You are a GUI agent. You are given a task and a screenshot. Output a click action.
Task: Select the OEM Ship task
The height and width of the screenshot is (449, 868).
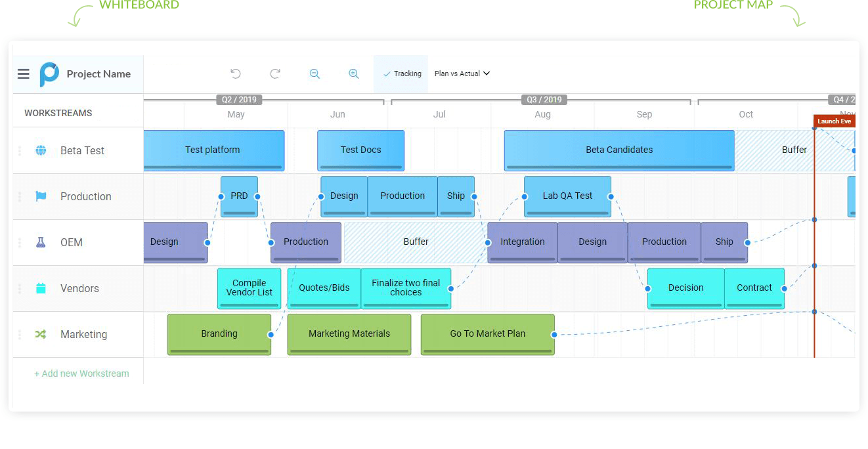[724, 242]
